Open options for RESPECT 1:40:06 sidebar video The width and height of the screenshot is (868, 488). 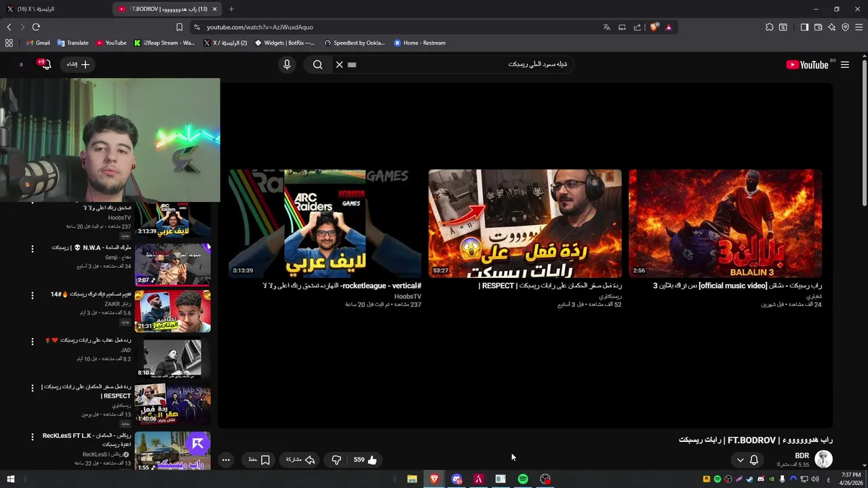tap(32, 388)
